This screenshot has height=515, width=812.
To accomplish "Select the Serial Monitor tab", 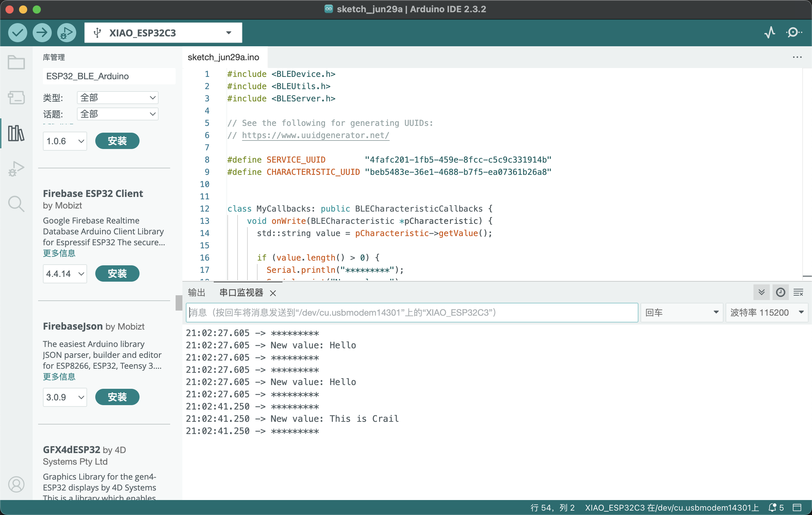I will (241, 293).
